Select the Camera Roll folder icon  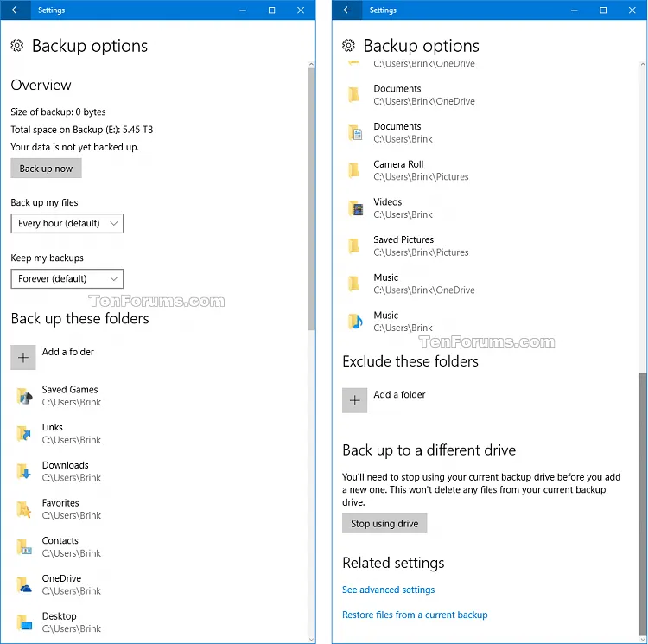[x=354, y=170]
